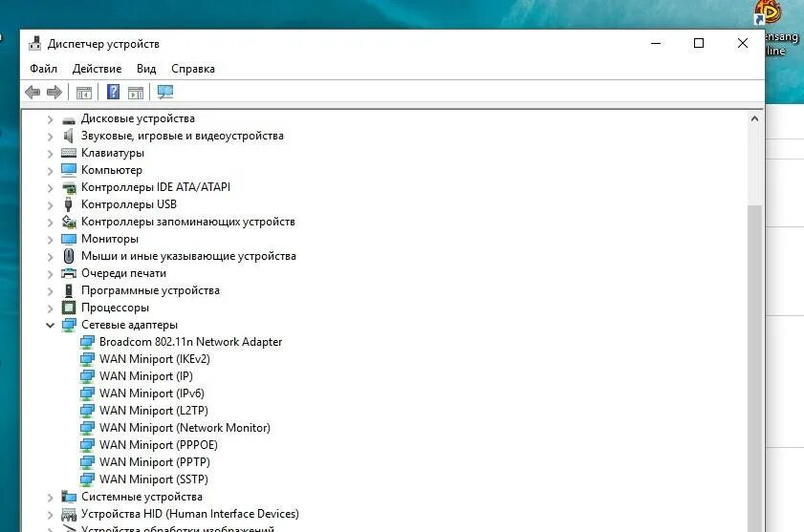Click the Device Manager title bar icon
Screen dimensions: 804x532
tap(34, 44)
